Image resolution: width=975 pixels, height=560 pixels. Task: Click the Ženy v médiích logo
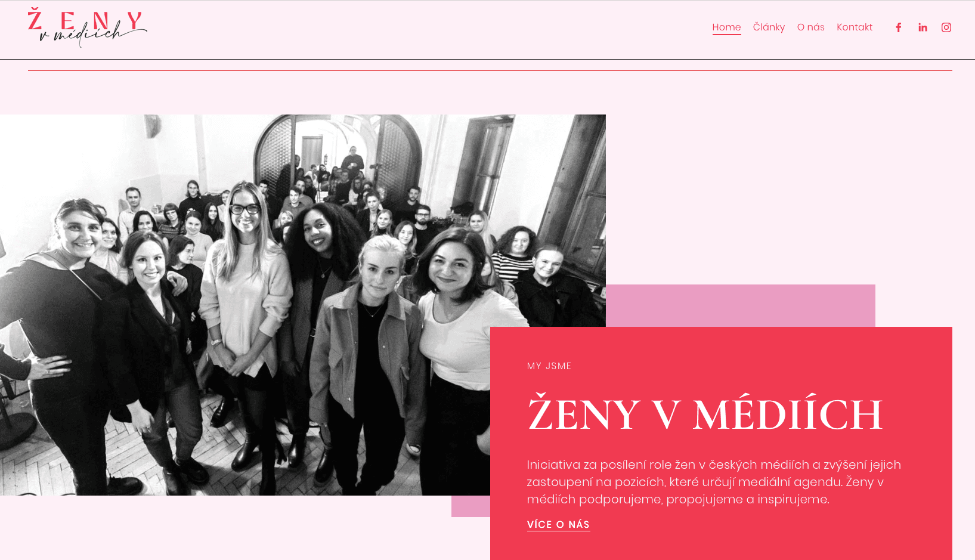[x=87, y=27]
